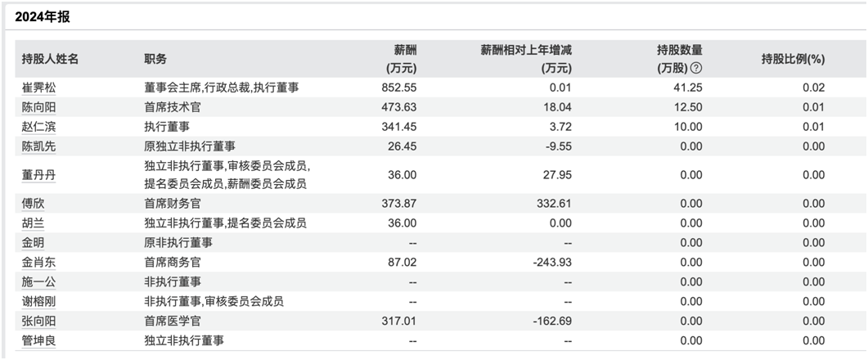Click on 董丹丹 in the name column
Viewport: 868px width, 360px height.
coord(39,175)
